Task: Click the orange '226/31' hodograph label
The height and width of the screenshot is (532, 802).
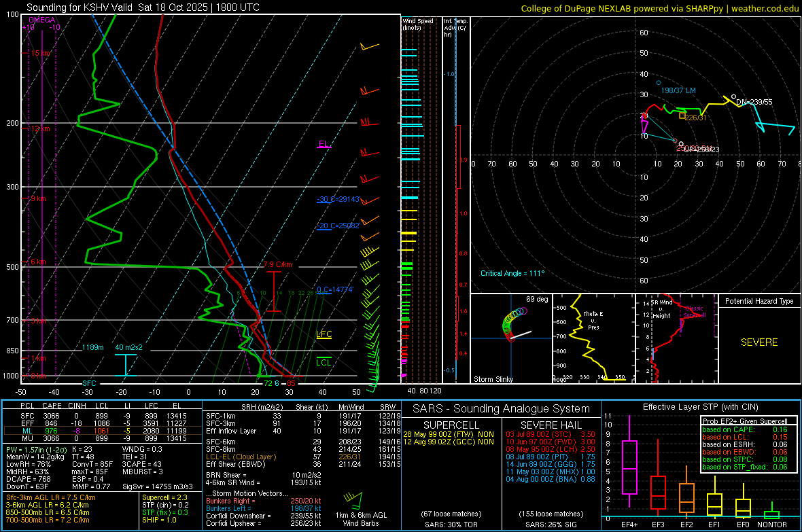Action: pyautogui.click(x=695, y=118)
